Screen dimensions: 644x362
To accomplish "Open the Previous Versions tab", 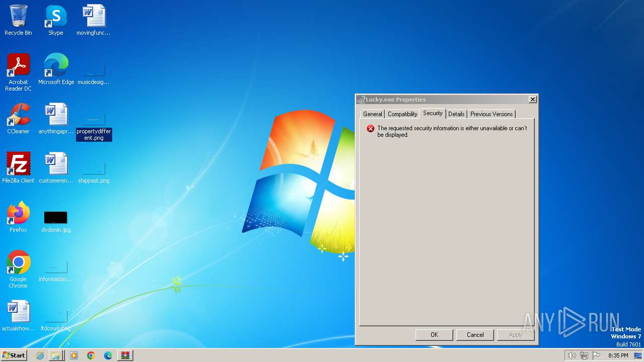I will pyautogui.click(x=492, y=114).
